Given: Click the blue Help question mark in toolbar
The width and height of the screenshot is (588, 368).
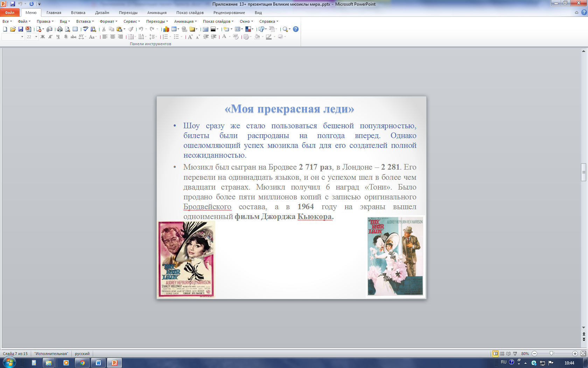Looking at the screenshot, I should pos(296,29).
